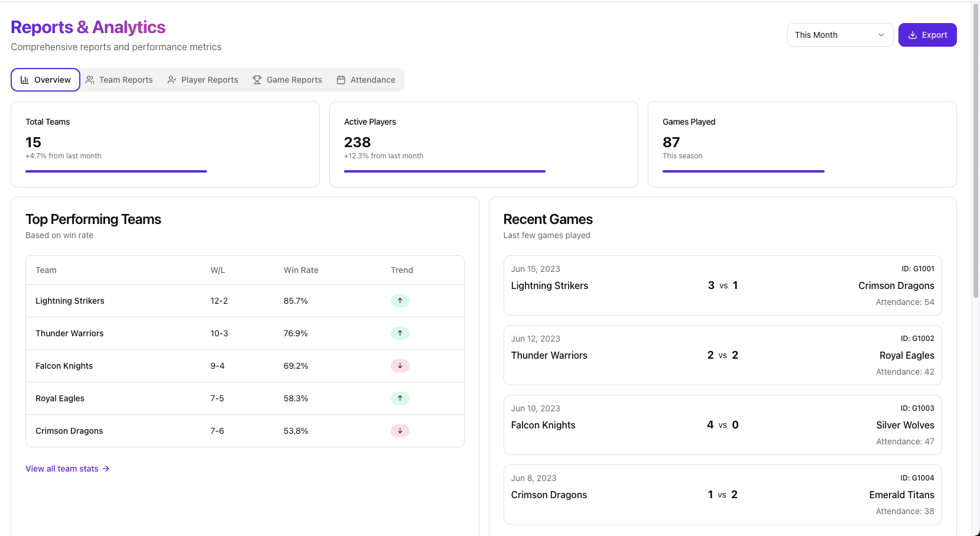Click the downward trend icon for Crimson Dragons
Viewport: 980px width, 536px height.
400,430
